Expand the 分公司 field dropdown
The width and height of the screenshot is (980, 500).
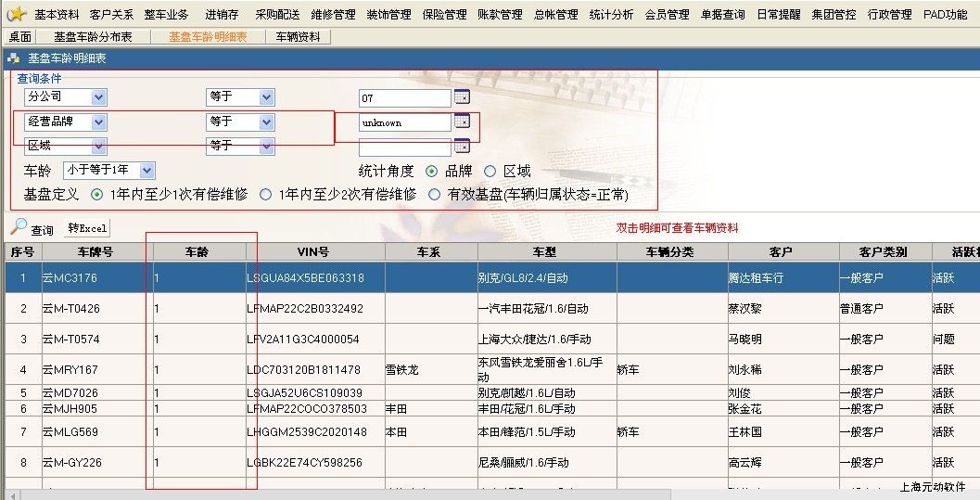98,97
